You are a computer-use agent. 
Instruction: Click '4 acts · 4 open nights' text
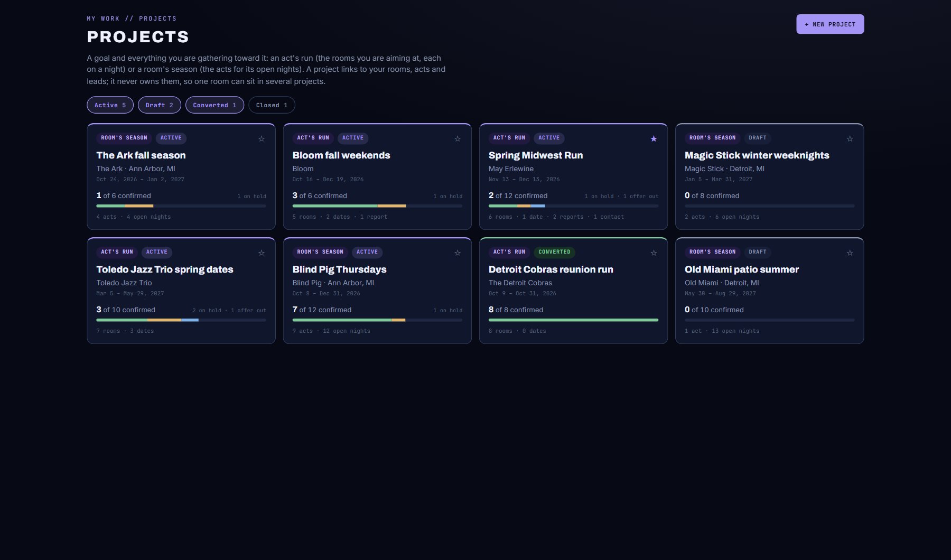click(134, 217)
